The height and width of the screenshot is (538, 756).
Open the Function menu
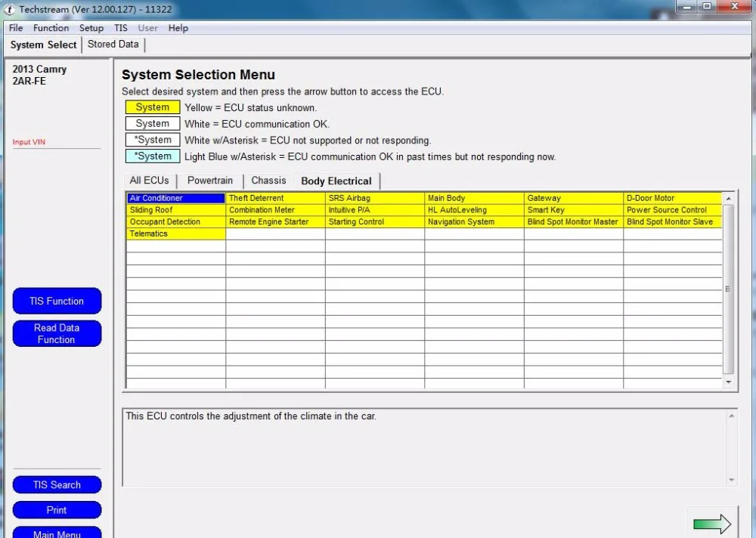point(51,28)
